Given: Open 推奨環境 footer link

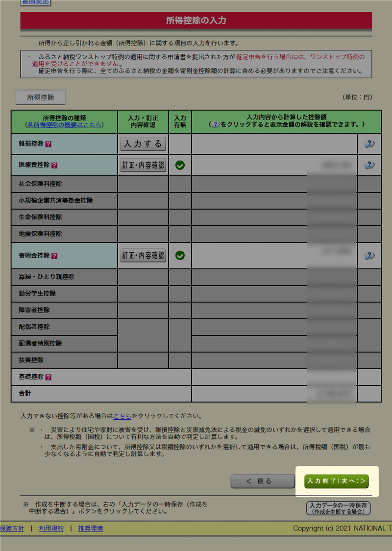Looking at the screenshot, I should tap(91, 528).
